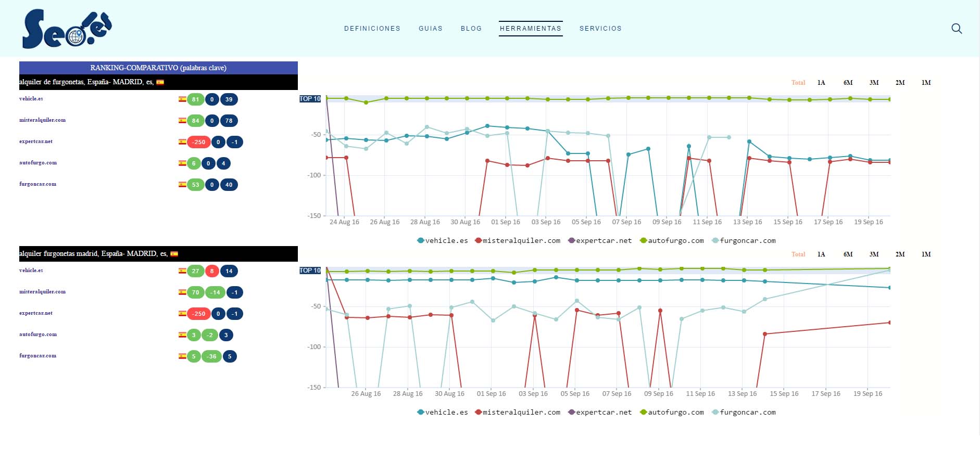980x476 pixels.
Task: Click the green 70 badge for misteralquiler.com
Action: coord(195,292)
